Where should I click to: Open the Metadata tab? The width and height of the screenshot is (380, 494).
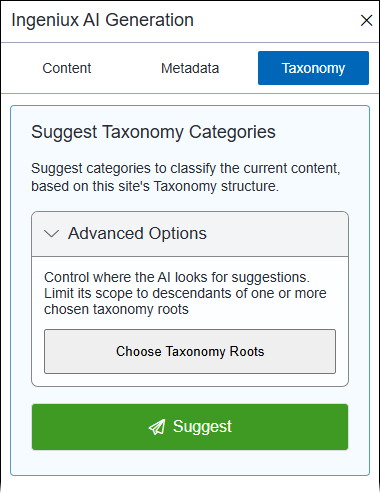(190, 68)
